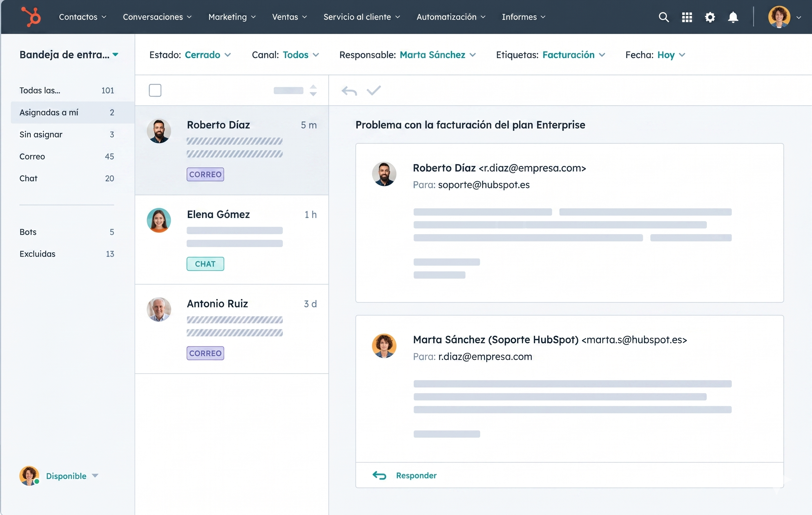Open the Ventas menu
This screenshot has width=812, height=515.
click(x=289, y=17)
